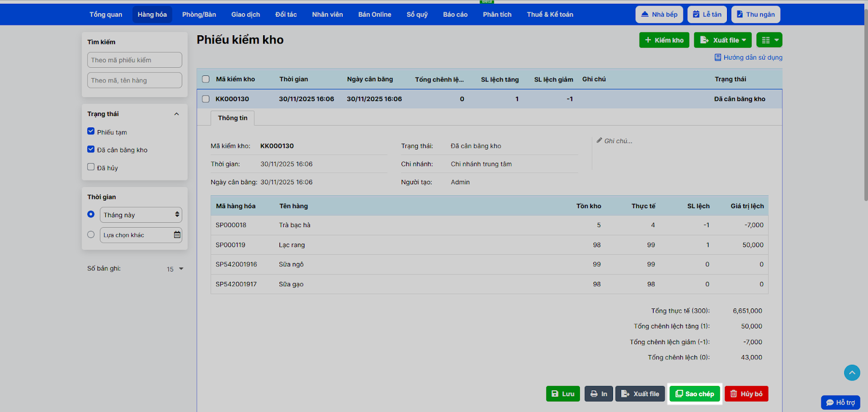868x412 pixels.
Task: Click the Thời gian column header
Action: pyautogui.click(x=293, y=79)
